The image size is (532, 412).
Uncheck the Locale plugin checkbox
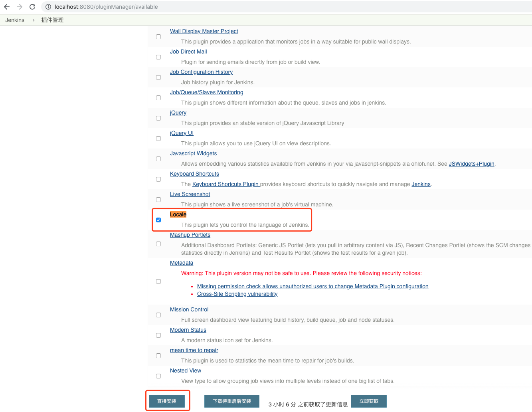tap(158, 220)
